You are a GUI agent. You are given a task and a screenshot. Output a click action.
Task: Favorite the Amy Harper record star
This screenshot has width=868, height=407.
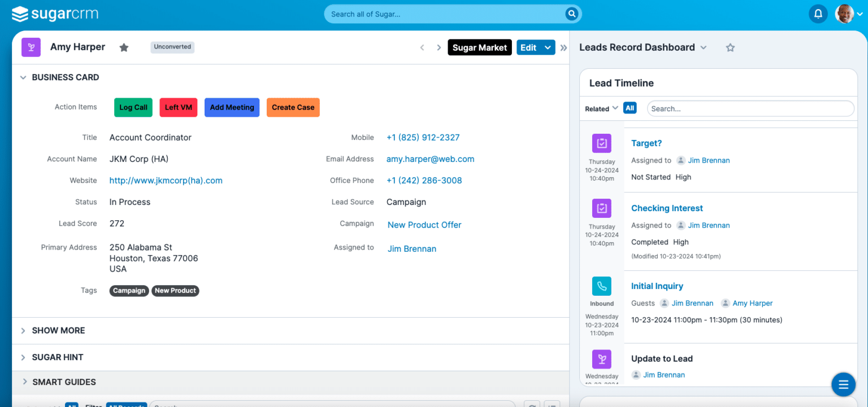pos(124,47)
